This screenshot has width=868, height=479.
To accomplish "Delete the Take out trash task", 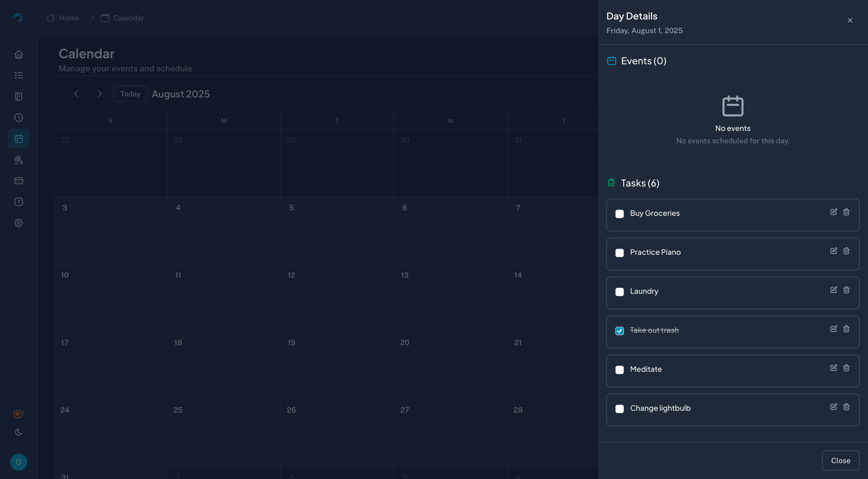I will (846, 329).
